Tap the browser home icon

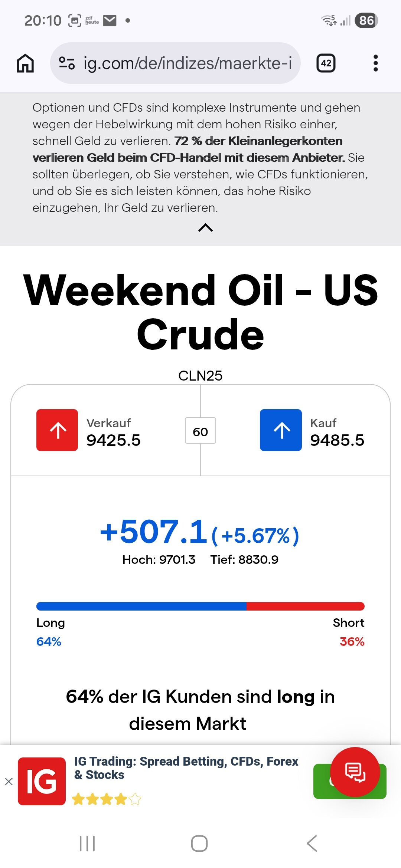click(25, 63)
